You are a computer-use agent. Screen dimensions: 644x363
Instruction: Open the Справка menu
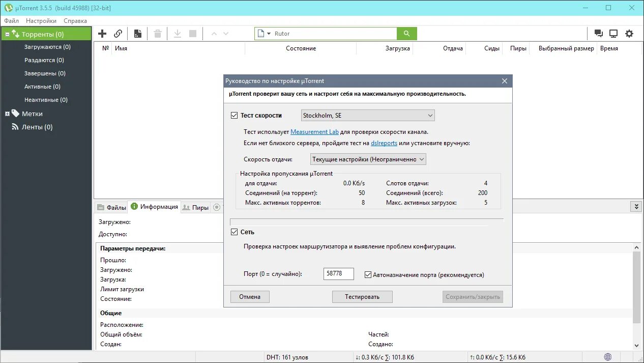pos(75,21)
